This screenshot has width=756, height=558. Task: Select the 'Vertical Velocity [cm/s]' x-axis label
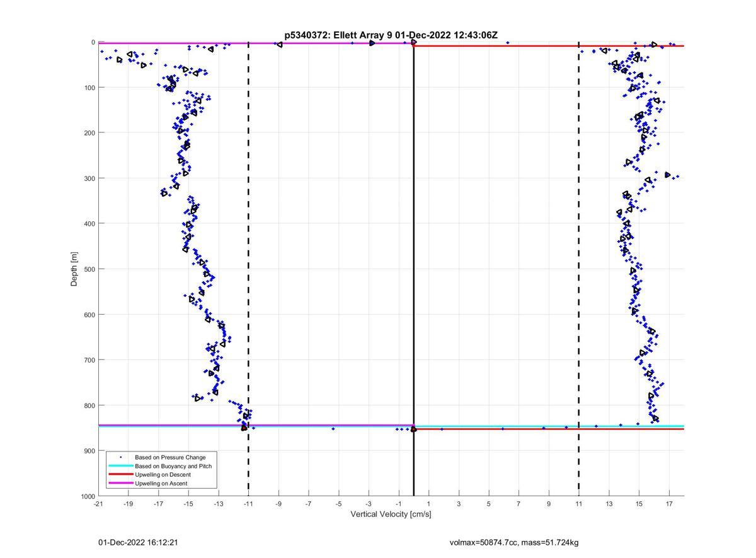click(391, 514)
